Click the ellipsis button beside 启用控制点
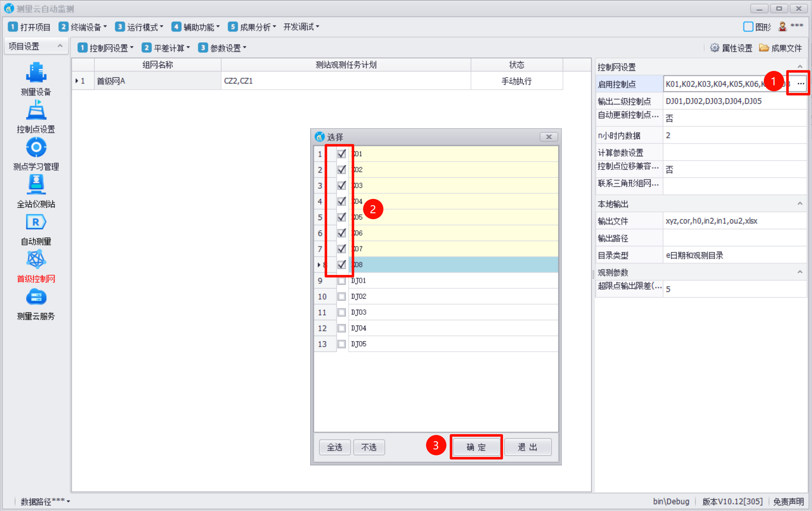812x511 pixels. pyautogui.click(x=801, y=84)
